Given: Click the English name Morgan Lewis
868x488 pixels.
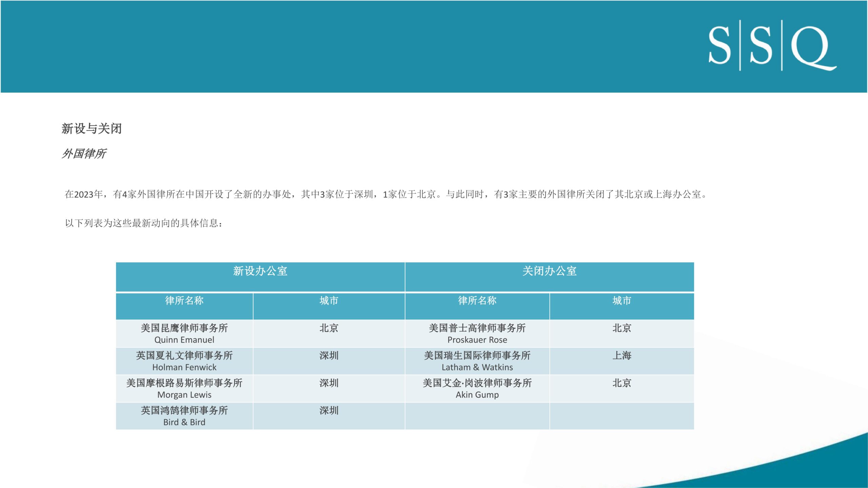Looking at the screenshot, I should (184, 395).
